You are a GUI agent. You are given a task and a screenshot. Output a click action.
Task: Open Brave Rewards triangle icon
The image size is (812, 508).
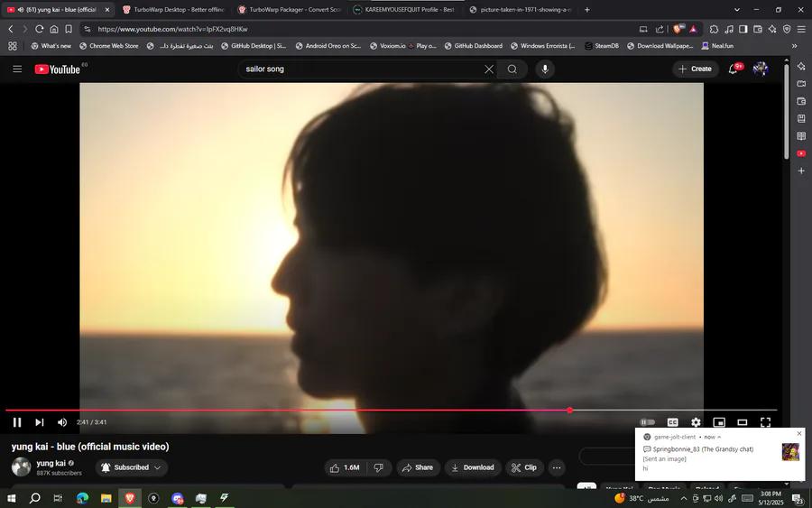coord(694,29)
